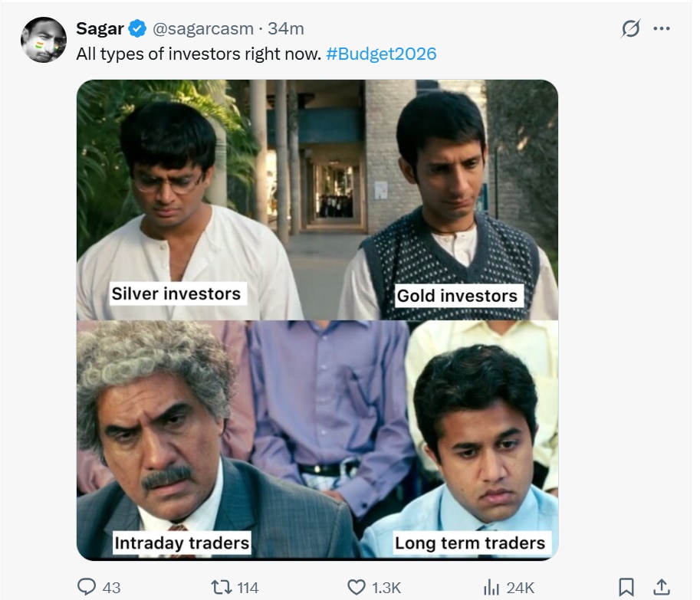Click the reply speech bubble icon

point(87,587)
